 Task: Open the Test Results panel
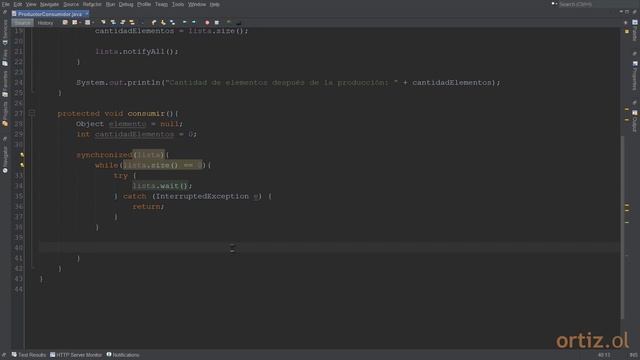point(29,355)
